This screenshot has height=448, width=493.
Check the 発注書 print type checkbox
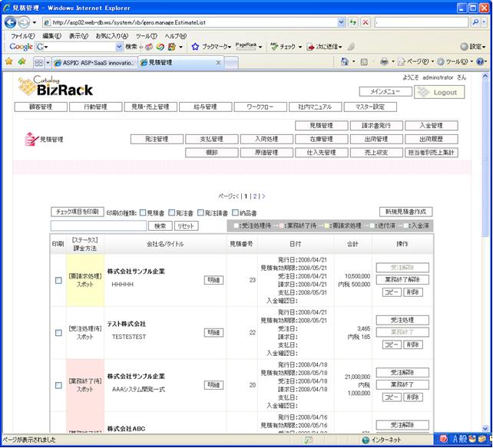172,212
